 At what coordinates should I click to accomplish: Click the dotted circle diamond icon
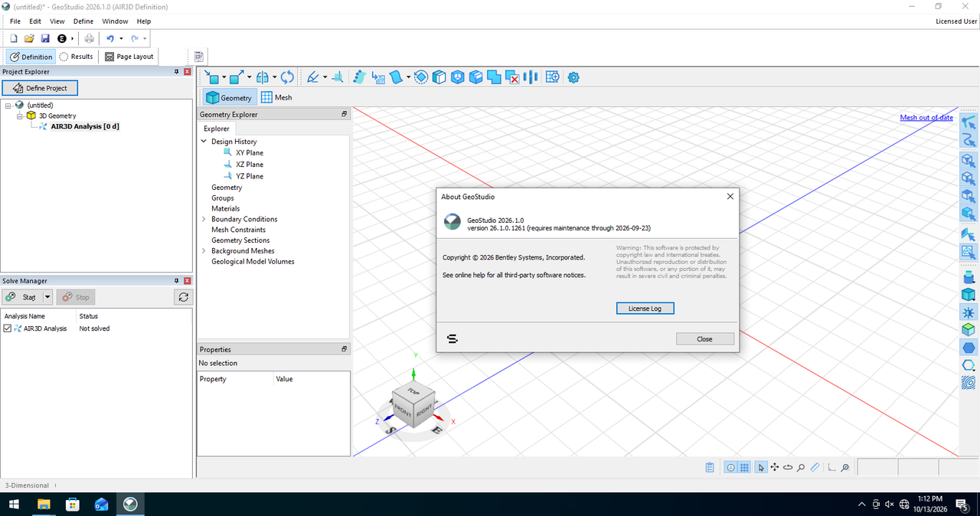click(420, 77)
